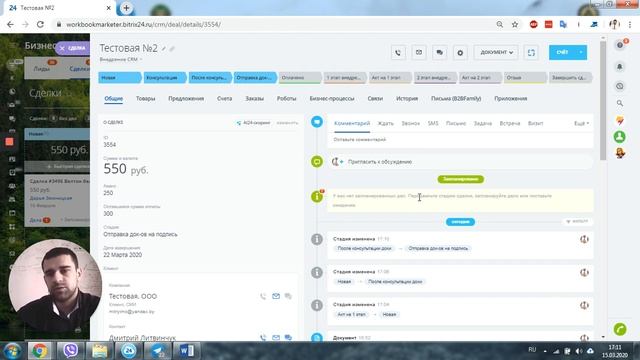Screen dimensions: 640x360
Task: Select the Консультация stage in pipeline
Action: (x=164, y=78)
